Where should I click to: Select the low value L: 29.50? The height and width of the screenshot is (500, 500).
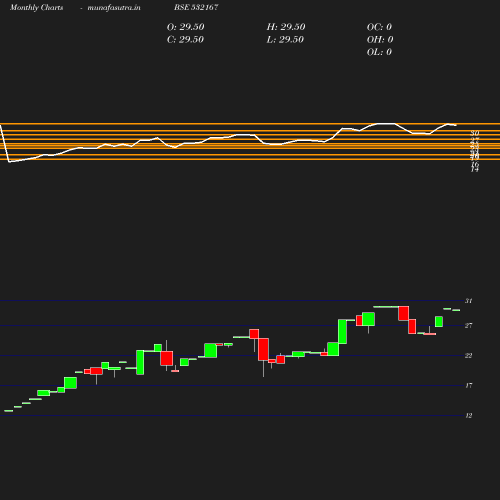(x=285, y=40)
